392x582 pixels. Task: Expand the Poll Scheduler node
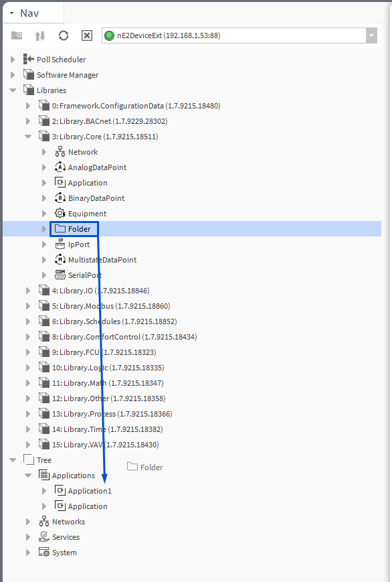(13, 60)
